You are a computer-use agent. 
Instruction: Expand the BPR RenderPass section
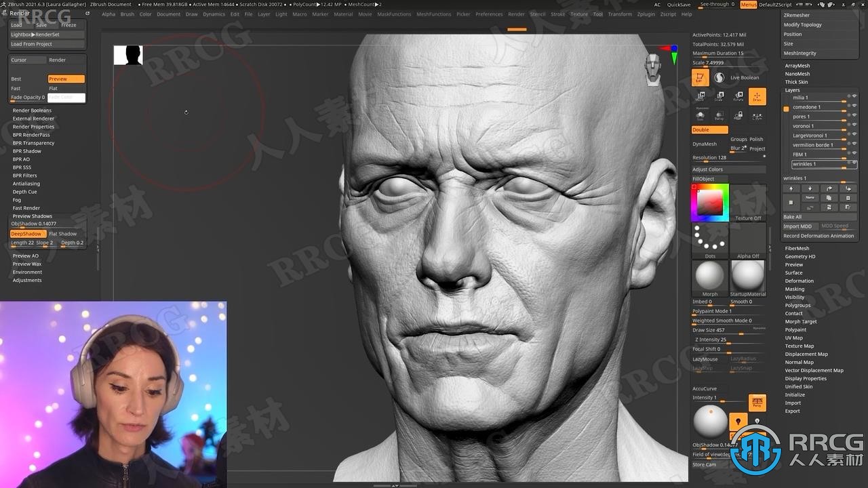31,135
